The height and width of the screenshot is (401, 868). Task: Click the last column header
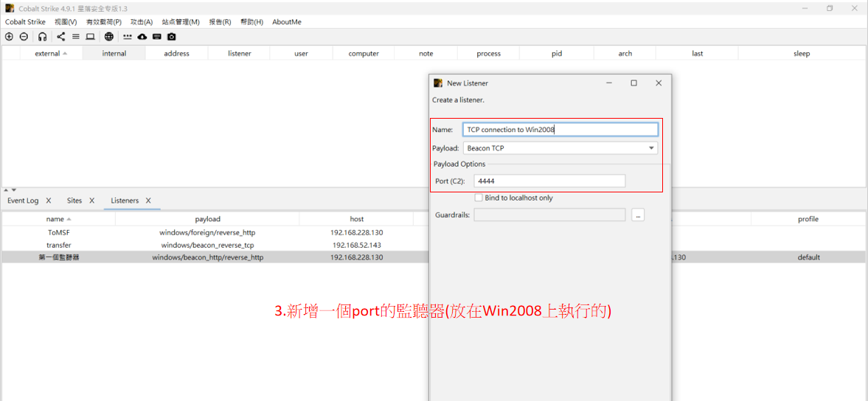click(698, 54)
